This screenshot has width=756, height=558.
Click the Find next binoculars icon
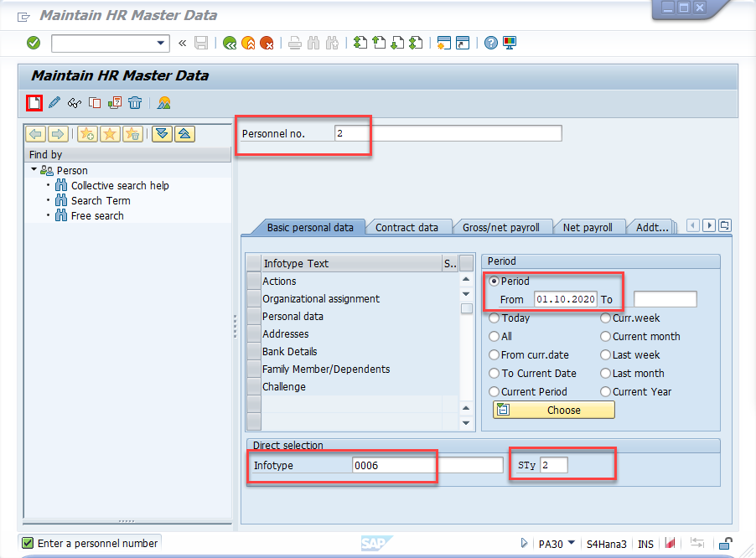pos(332,43)
